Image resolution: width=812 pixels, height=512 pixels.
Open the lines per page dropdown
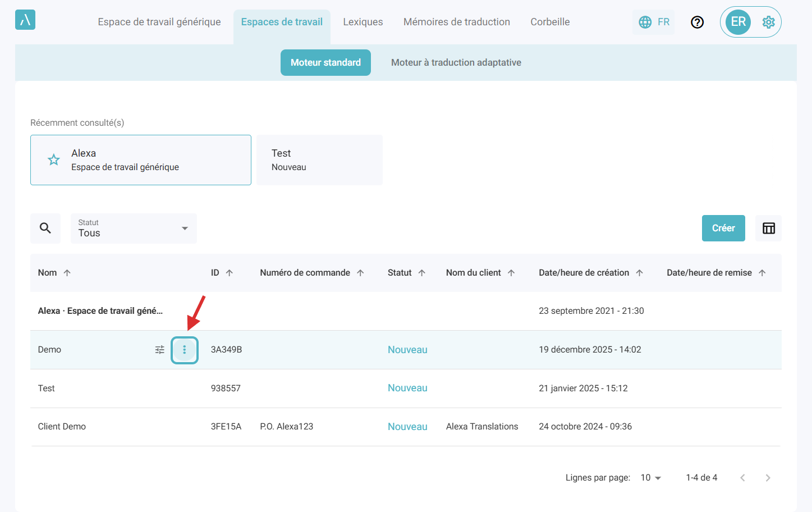pos(651,478)
